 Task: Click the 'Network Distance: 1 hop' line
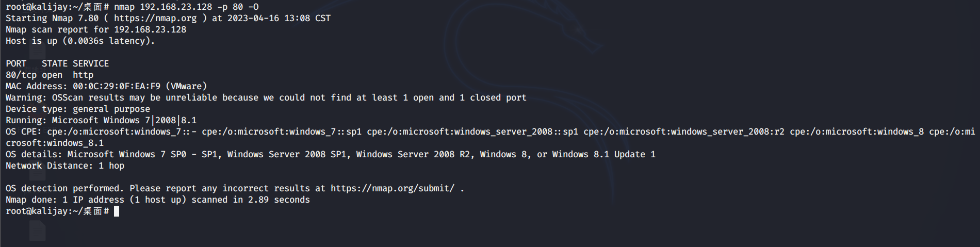click(65, 166)
